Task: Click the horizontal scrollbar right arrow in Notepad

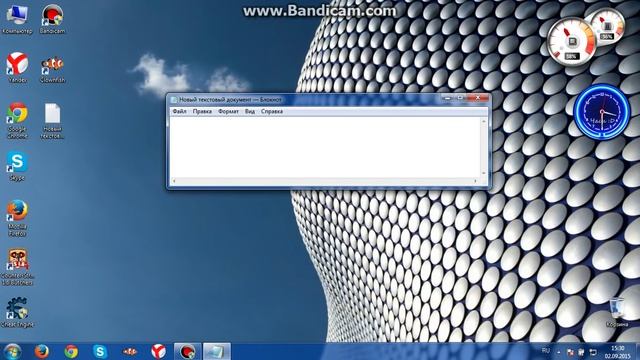Action: [476, 181]
